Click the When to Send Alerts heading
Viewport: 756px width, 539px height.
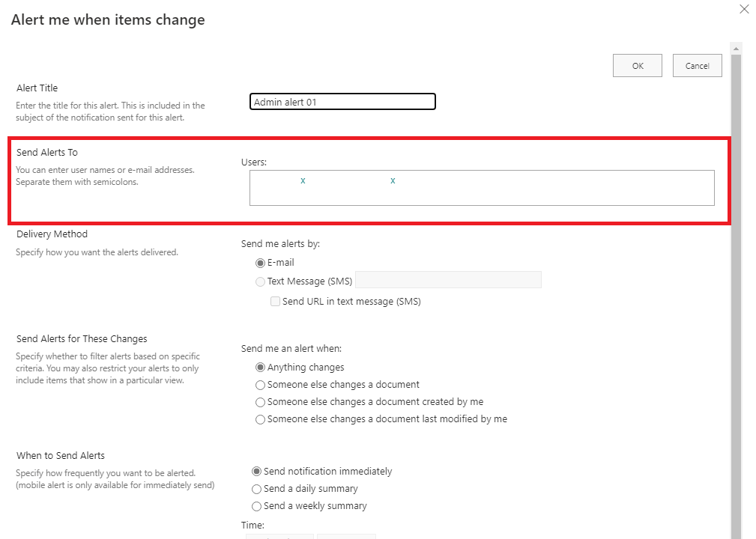click(60, 456)
